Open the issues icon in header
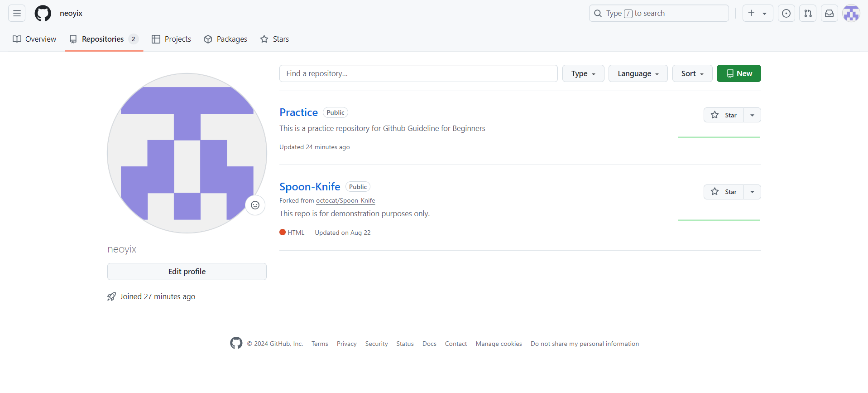868x393 pixels. coord(786,13)
